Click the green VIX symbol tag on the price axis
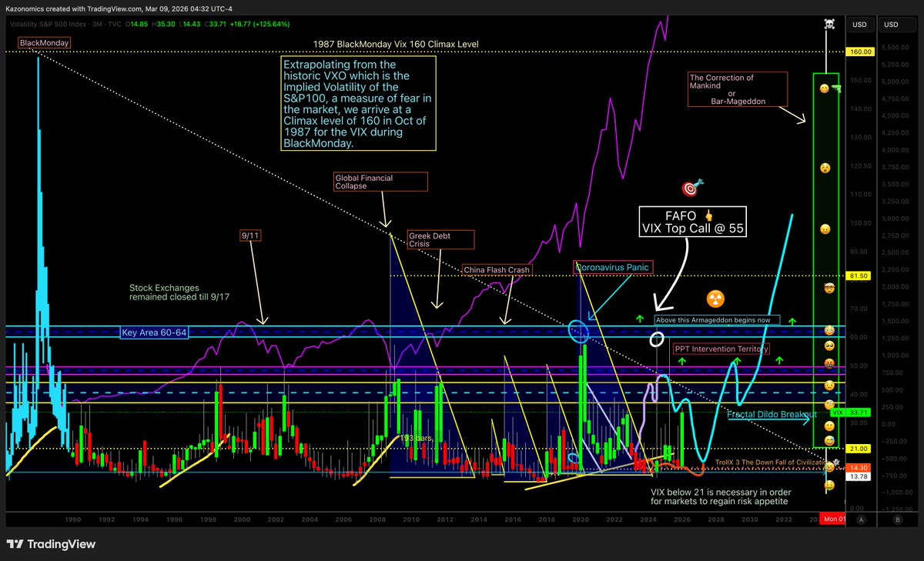The width and height of the screenshot is (924, 561). [839, 412]
